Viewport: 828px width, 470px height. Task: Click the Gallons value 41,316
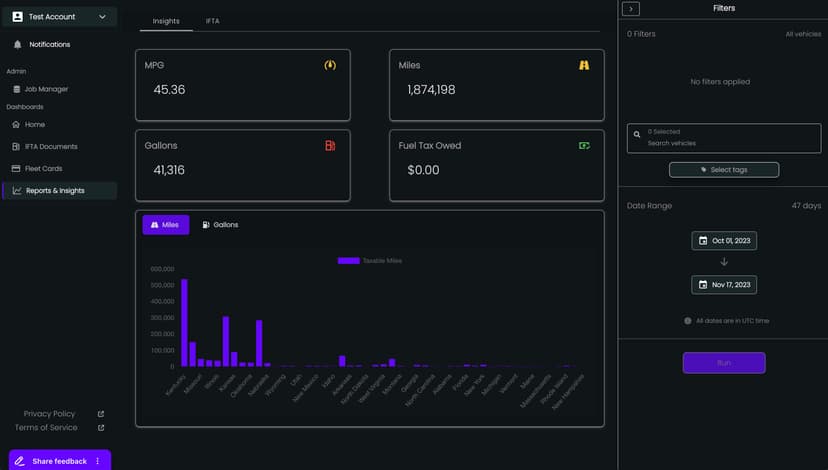pyautogui.click(x=169, y=170)
